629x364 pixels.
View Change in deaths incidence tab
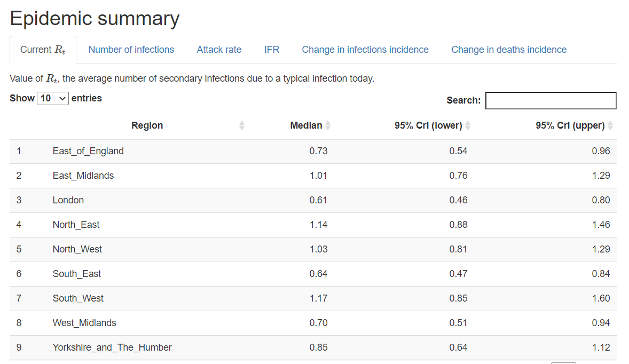[509, 50]
